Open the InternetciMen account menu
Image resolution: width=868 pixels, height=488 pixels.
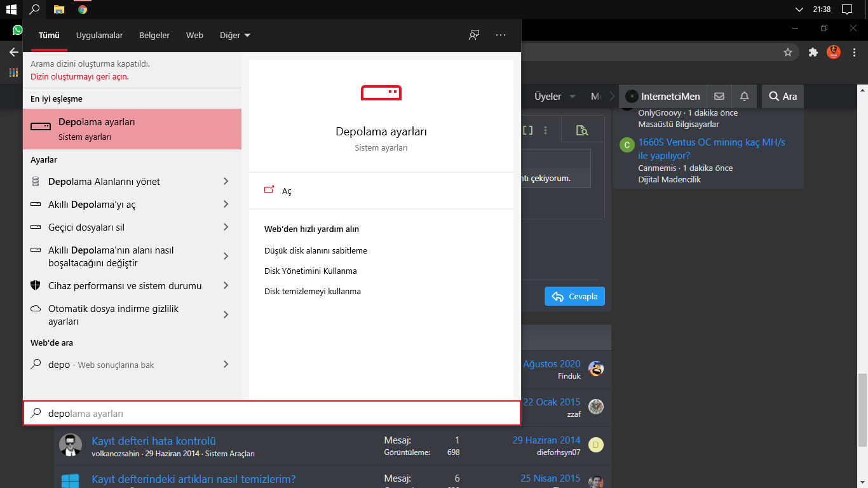point(663,97)
